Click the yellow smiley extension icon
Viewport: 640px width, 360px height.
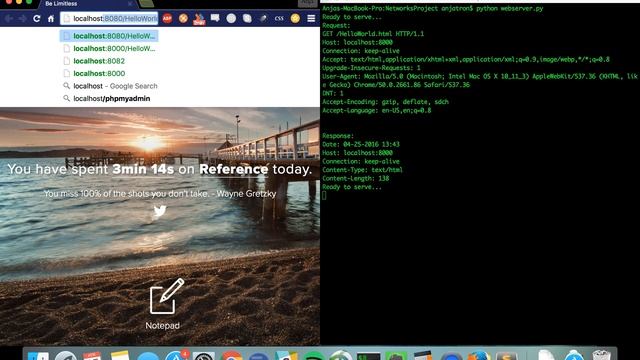[x=295, y=18]
